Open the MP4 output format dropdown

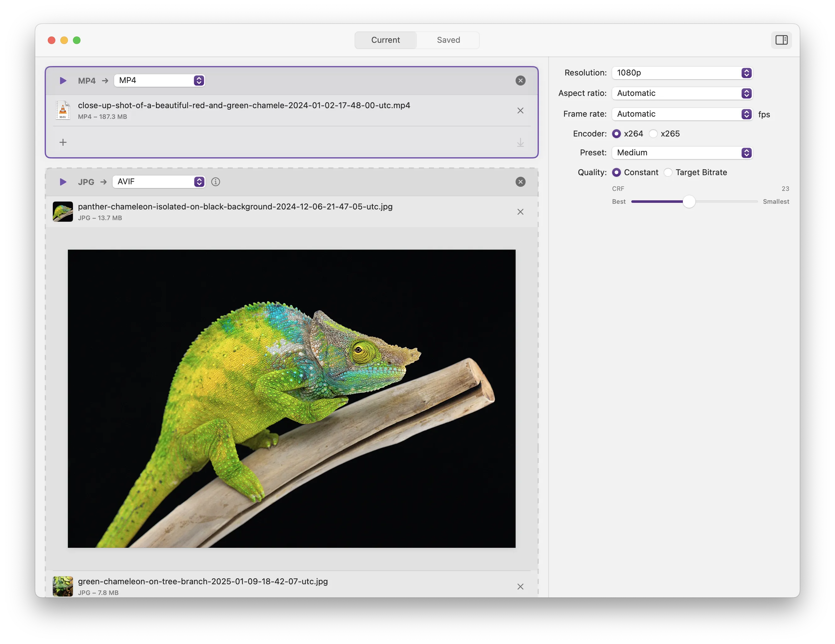[x=159, y=81]
